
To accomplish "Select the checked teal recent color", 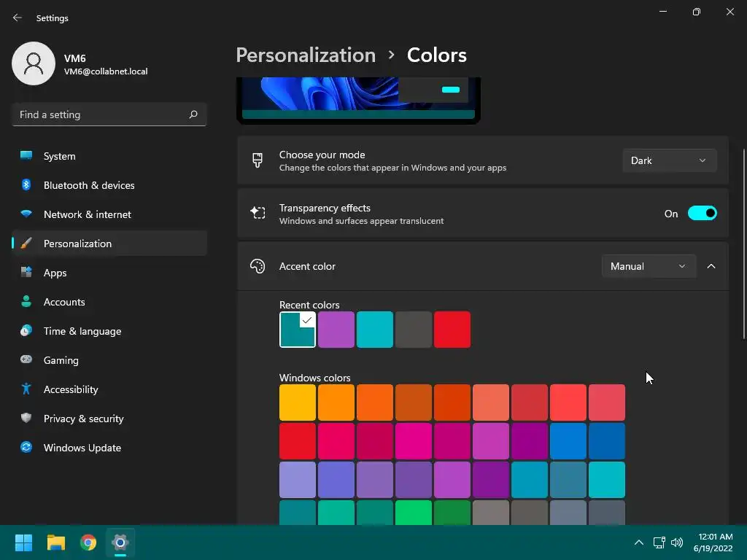I will 298,330.
